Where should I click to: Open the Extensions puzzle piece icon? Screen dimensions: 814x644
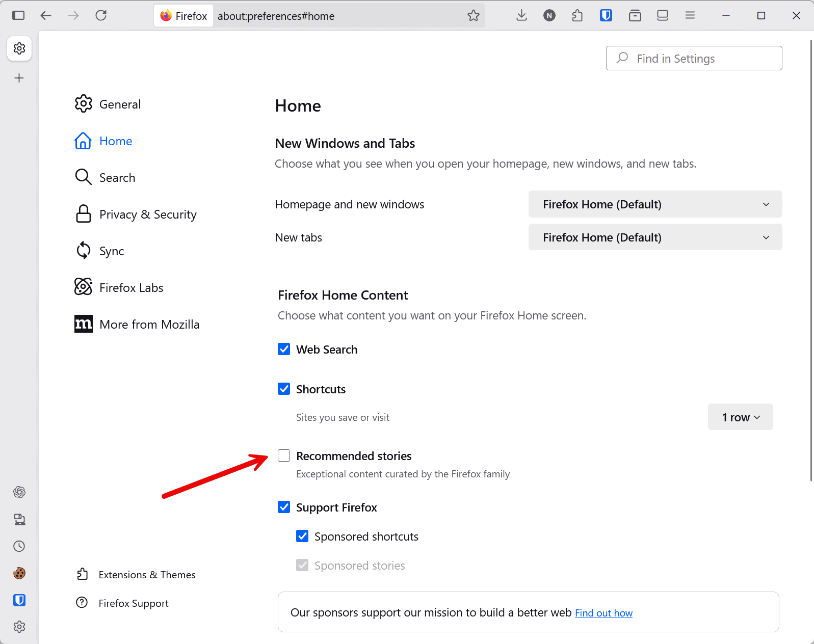coord(577,16)
